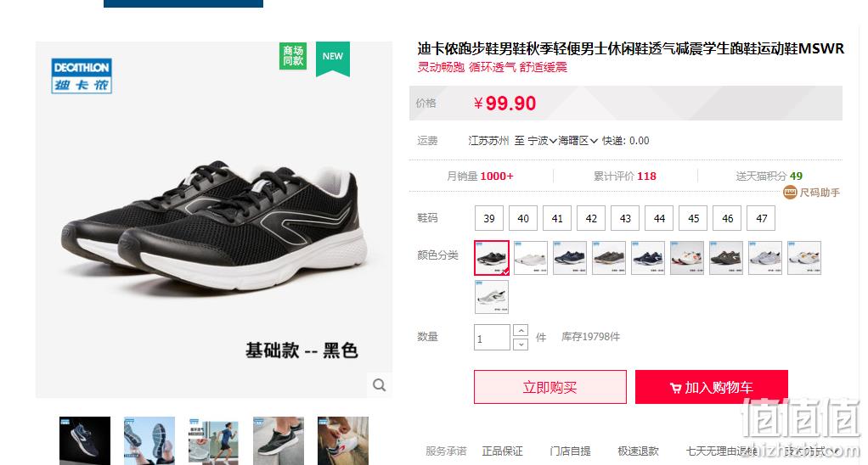Increase quantity with the up arrow
This screenshot has height=465, width=868.
[521, 330]
